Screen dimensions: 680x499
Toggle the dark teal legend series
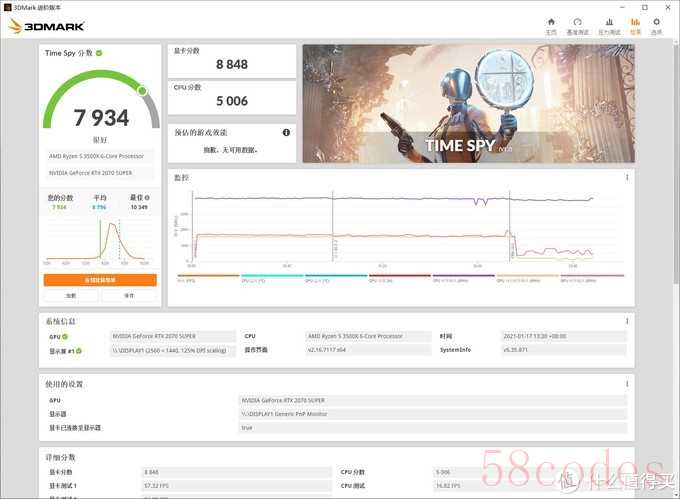click(x=336, y=278)
